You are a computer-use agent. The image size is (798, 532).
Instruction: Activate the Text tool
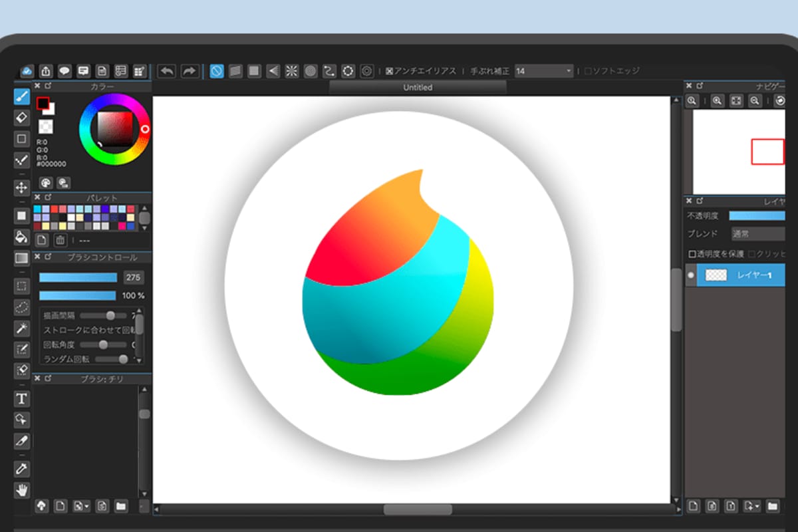click(x=22, y=398)
